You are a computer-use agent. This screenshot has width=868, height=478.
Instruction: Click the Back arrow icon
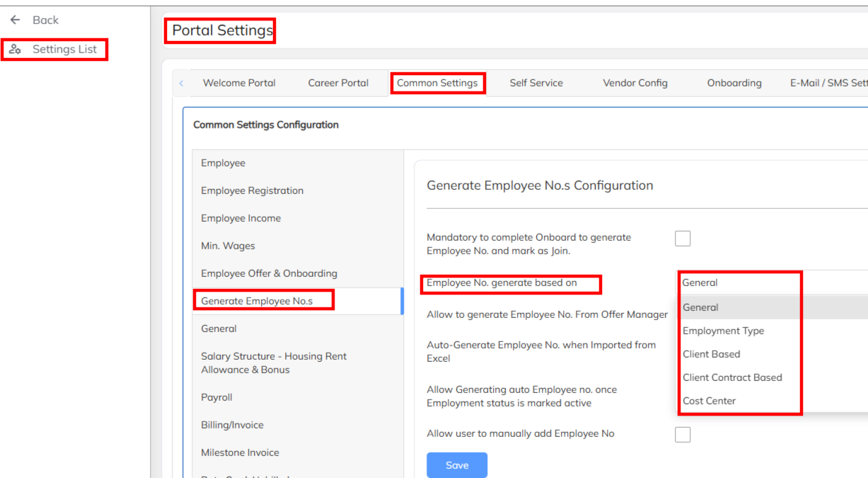(x=16, y=20)
